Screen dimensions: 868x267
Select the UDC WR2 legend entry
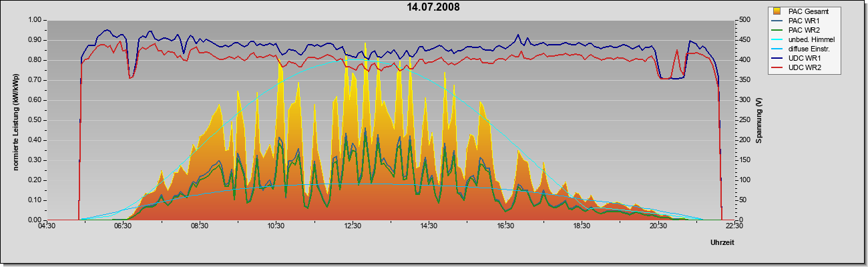804,67
